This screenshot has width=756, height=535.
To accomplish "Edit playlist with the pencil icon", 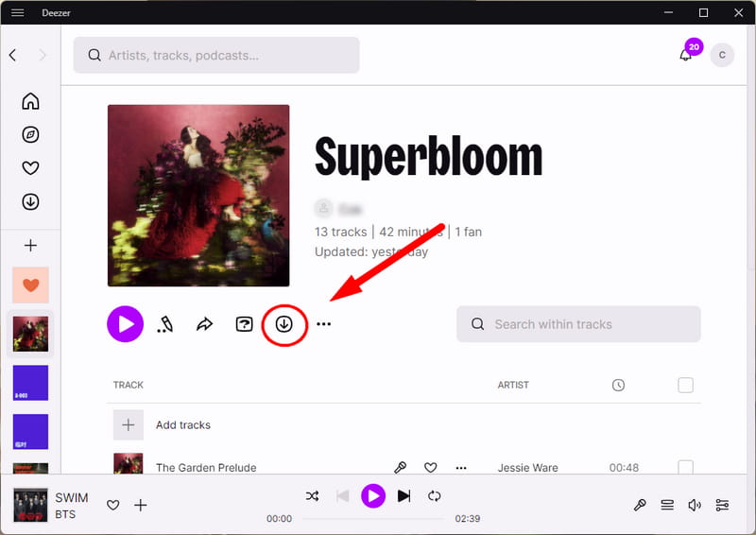I will [x=164, y=324].
